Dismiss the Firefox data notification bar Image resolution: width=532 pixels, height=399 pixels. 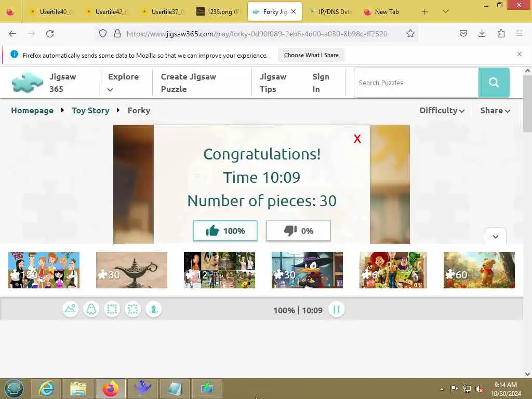(520, 54)
